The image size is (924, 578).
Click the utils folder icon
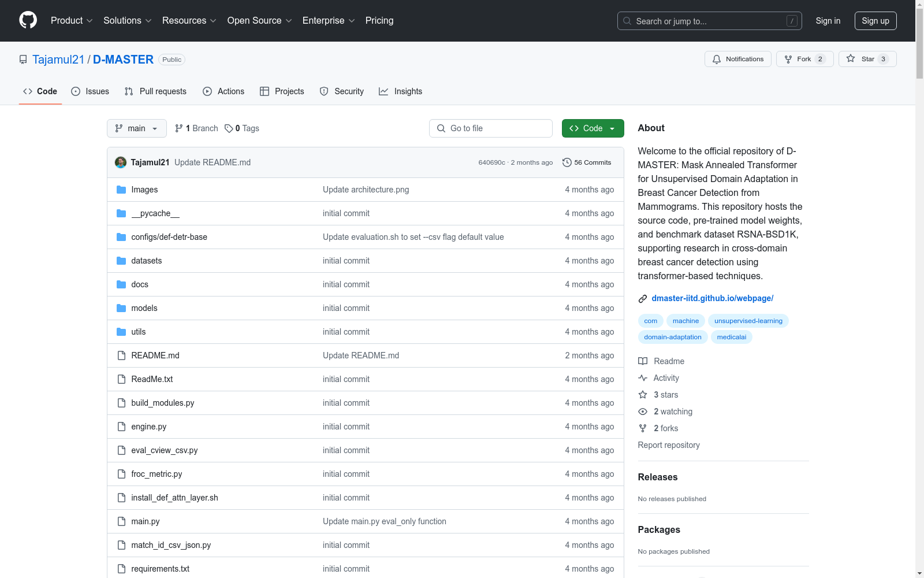click(121, 332)
